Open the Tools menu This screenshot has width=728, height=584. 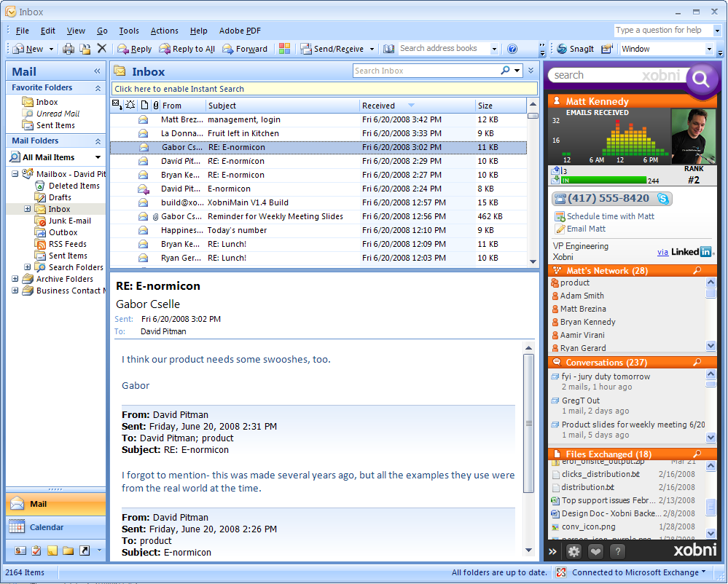coord(128,31)
